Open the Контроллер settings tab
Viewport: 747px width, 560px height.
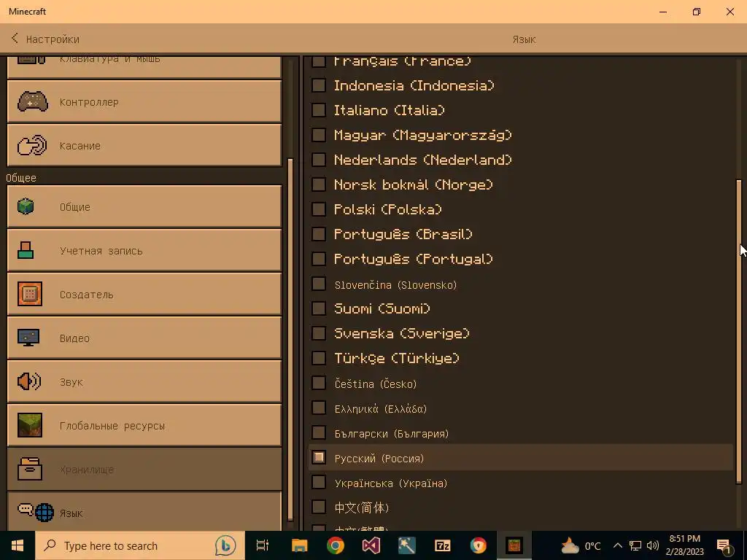coord(144,101)
